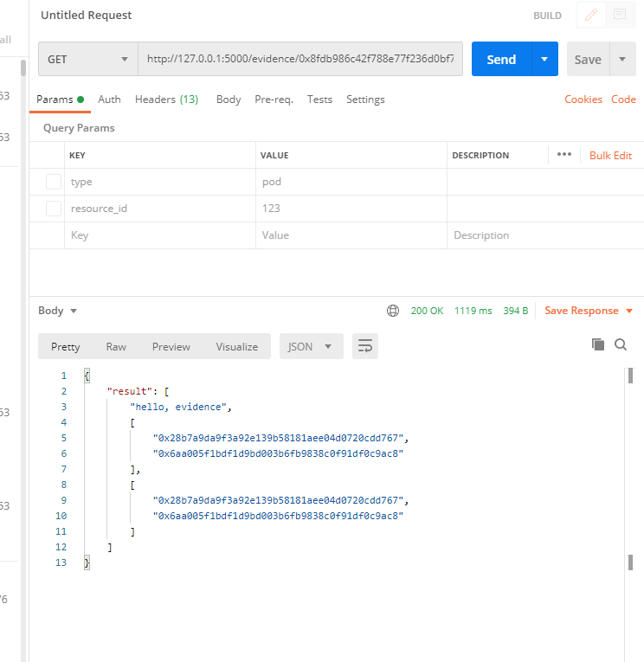
Task: Click the network globe icon
Action: point(393,311)
